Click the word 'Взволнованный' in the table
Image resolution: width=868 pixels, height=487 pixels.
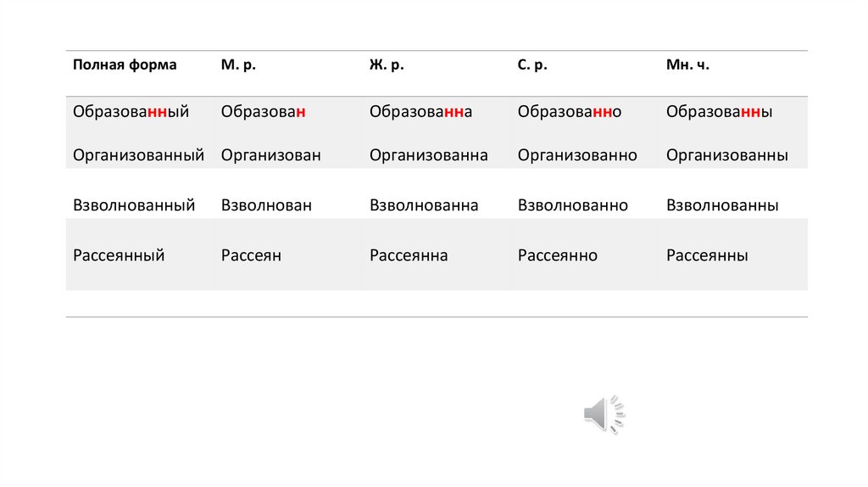click(134, 205)
